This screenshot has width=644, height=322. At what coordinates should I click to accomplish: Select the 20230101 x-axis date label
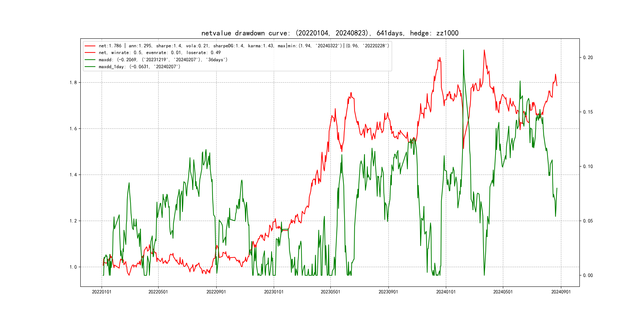click(x=274, y=292)
